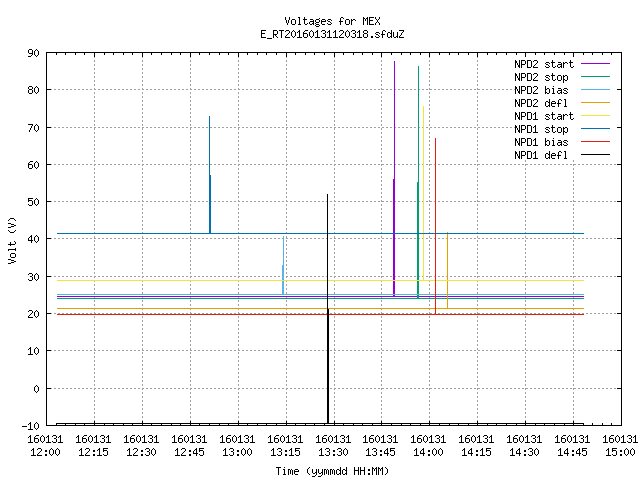Click the red NPD1 bias legend line

point(595,142)
